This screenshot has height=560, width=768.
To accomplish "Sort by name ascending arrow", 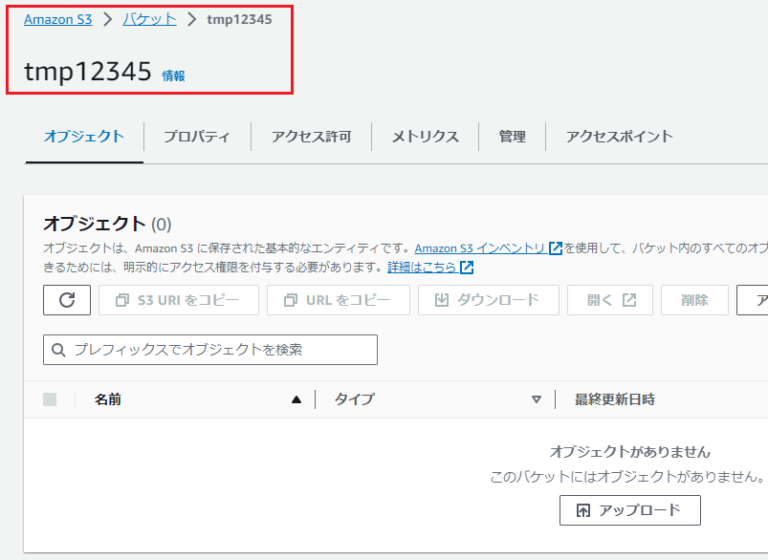I will click(296, 400).
